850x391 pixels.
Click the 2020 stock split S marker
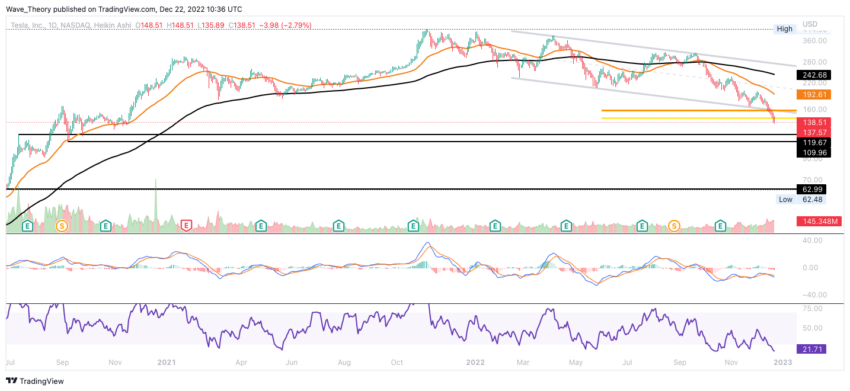tap(62, 224)
